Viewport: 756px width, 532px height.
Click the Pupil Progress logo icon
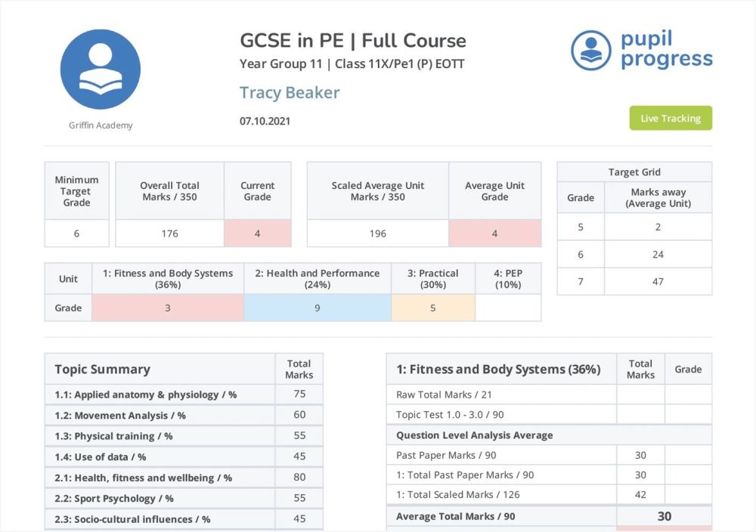coord(590,50)
